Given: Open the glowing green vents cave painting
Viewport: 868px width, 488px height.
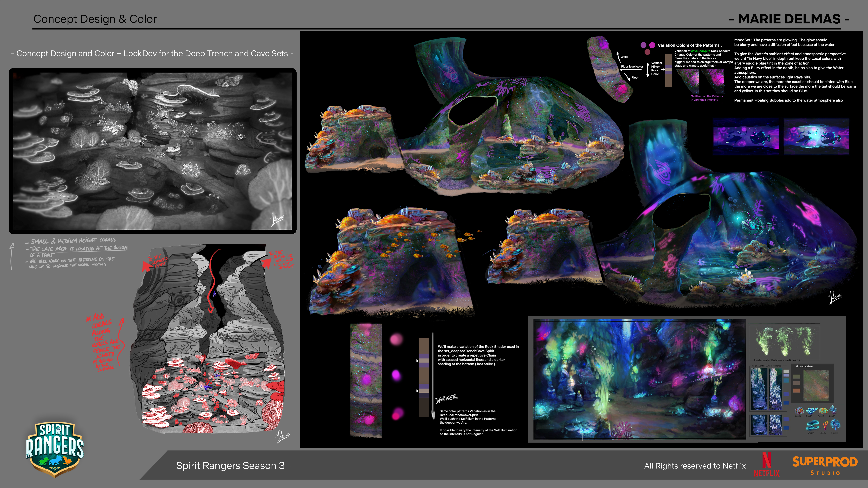Looking at the screenshot, I should coord(640,380).
